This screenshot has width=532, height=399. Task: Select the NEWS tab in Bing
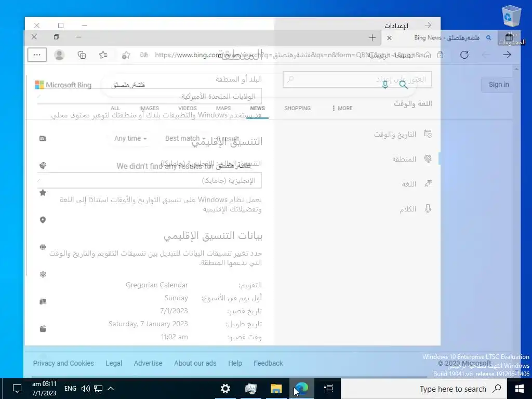pos(257,108)
